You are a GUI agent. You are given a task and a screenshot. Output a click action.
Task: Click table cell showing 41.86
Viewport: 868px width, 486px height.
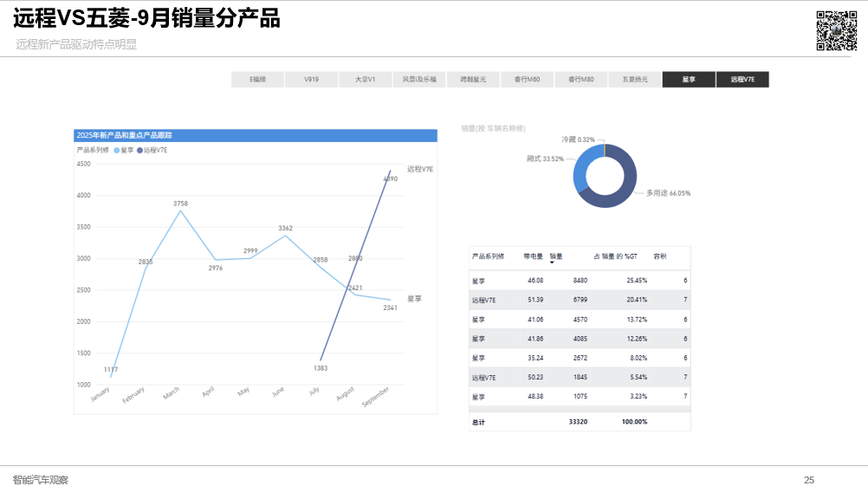pos(535,339)
